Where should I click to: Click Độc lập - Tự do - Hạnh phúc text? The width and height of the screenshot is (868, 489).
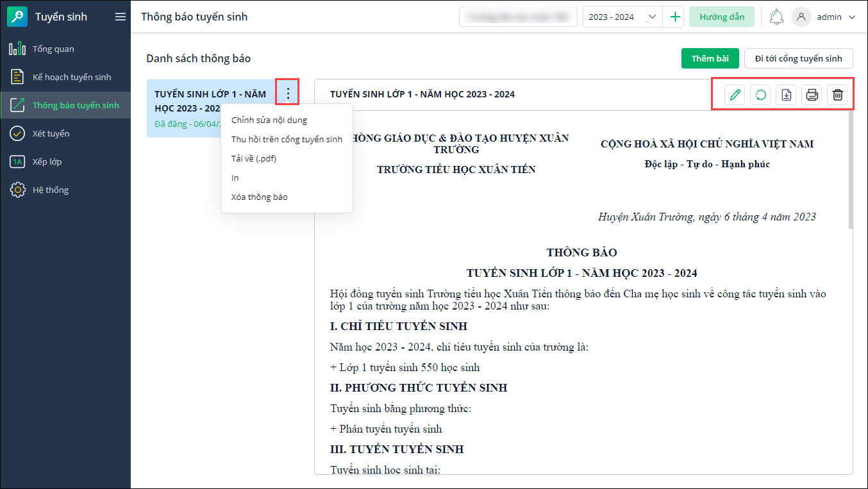(x=707, y=164)
